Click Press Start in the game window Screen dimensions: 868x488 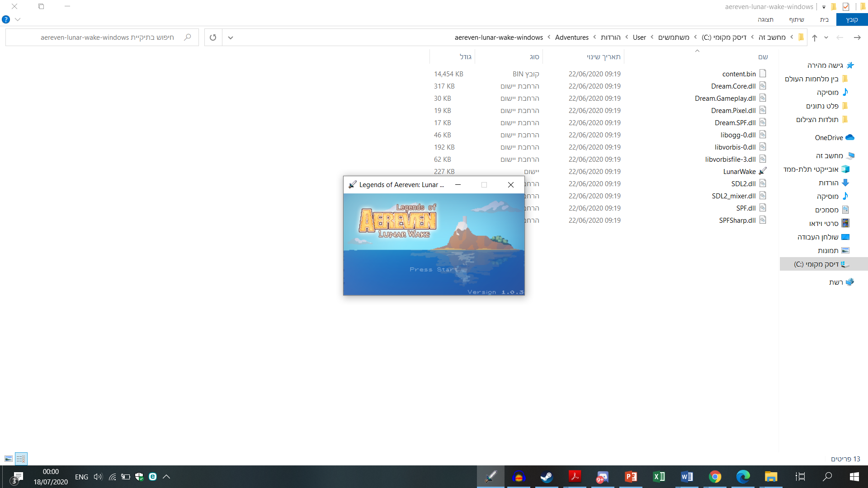click(x=434, y=269)
